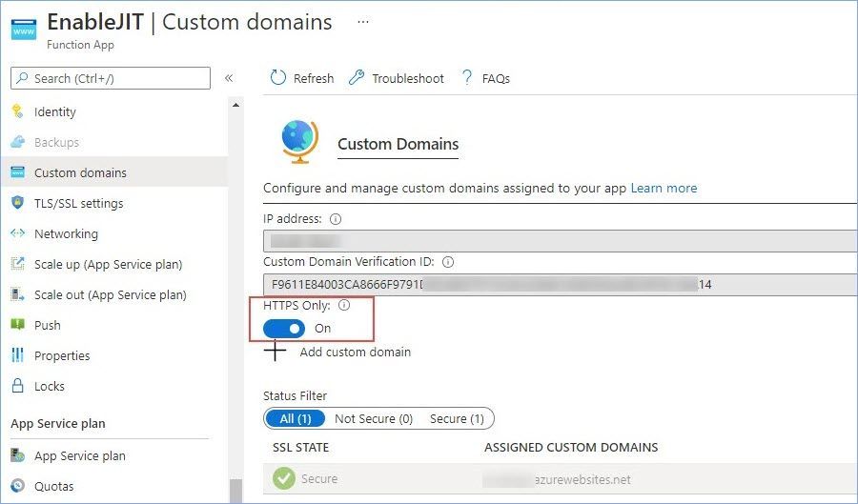This screenshot has height=504, width=858.
Task: Follow the Learn more link
Action: (x=664, y=188)
